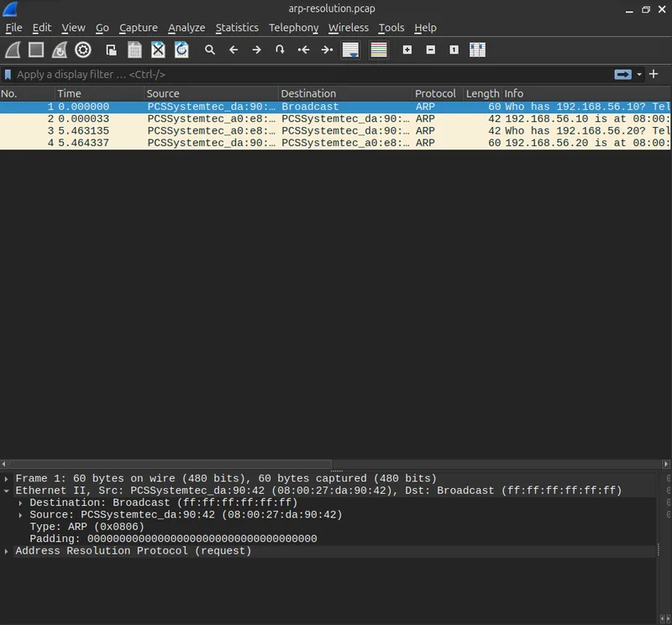Screen dimensions: 672x625
Task: Select packet 3 at time 5.463135
Action: point(335,131)
